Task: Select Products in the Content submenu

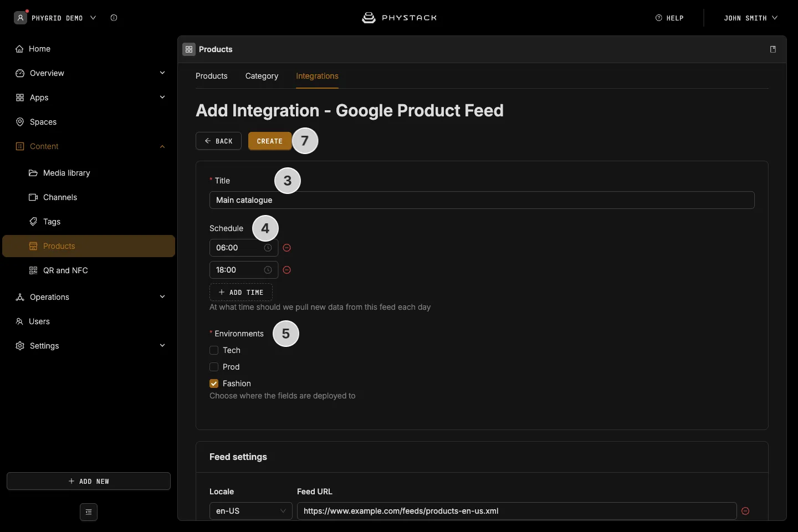Action: 89,246
